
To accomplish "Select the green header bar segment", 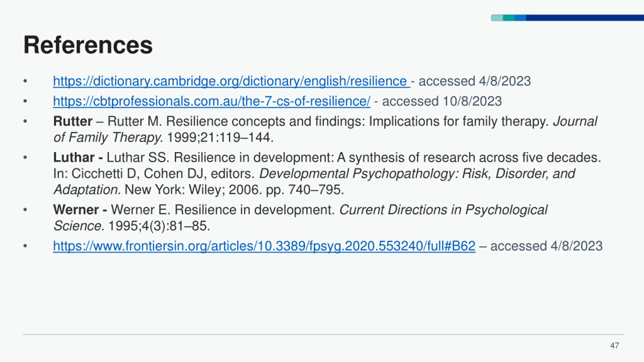I will 509,18.
